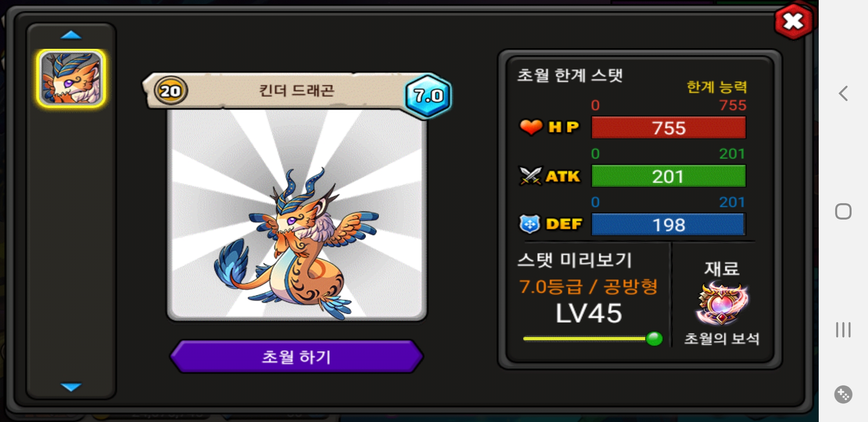The width and height of the screenshot is (868, 422).
Task: Open the Android game tools controller icon
Action: point(843,395)
